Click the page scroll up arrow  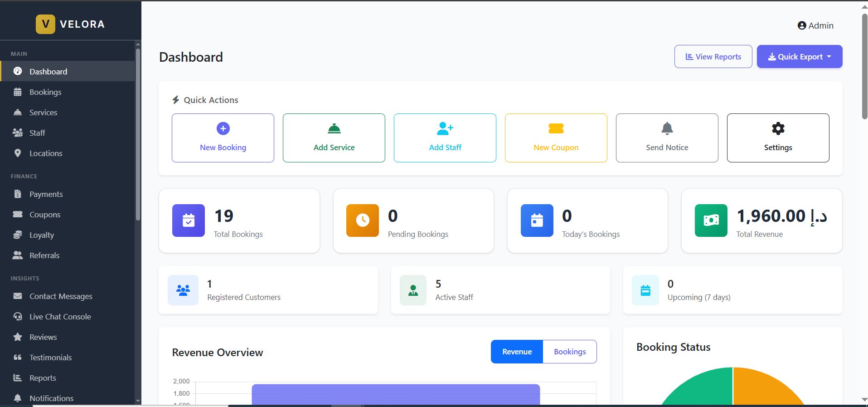click(x=864, y=7)
